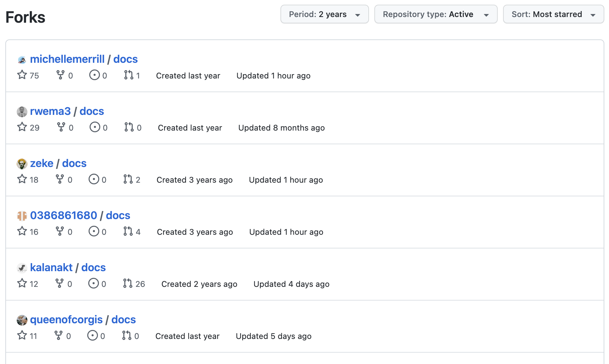Open docs repository link of rwema3
The image size is (609, 364).
[92, 111]
